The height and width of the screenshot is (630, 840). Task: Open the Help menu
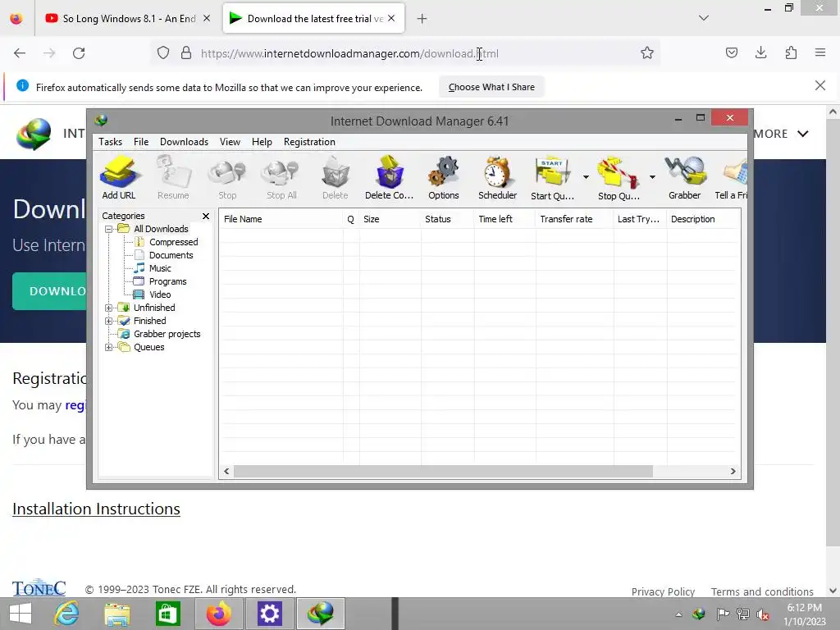[262, 142]
